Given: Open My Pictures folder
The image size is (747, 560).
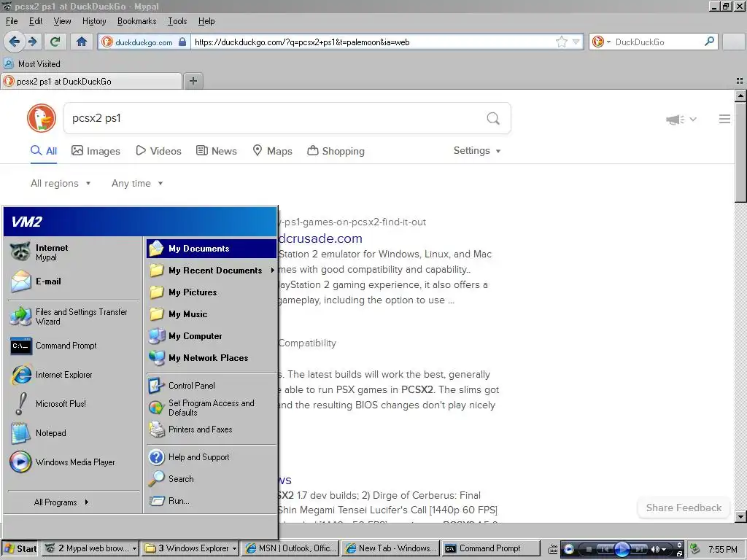Looking at the screenshot, I should click(x=212, y=292).
